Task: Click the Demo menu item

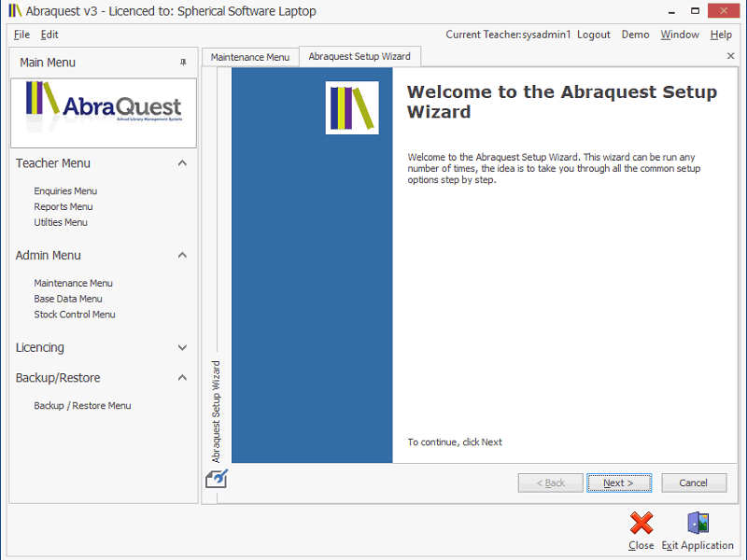Action: pos(635,35)
